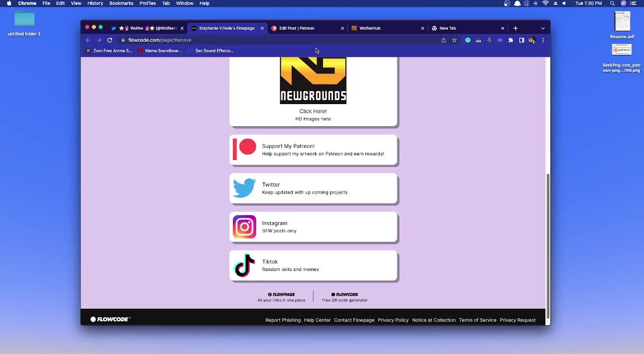Click the TikTok logo icon
Viewport: 644px width, 354px height.
point(245,265)
